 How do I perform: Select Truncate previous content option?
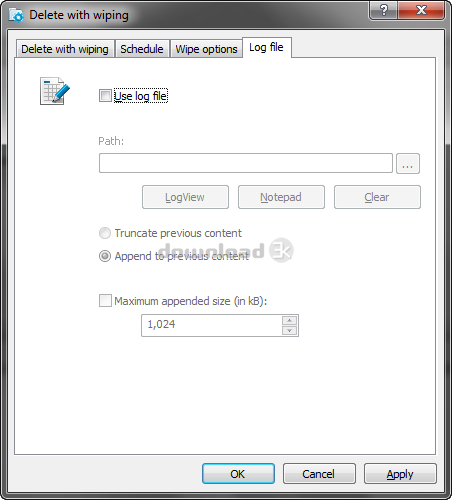[105, 233]
